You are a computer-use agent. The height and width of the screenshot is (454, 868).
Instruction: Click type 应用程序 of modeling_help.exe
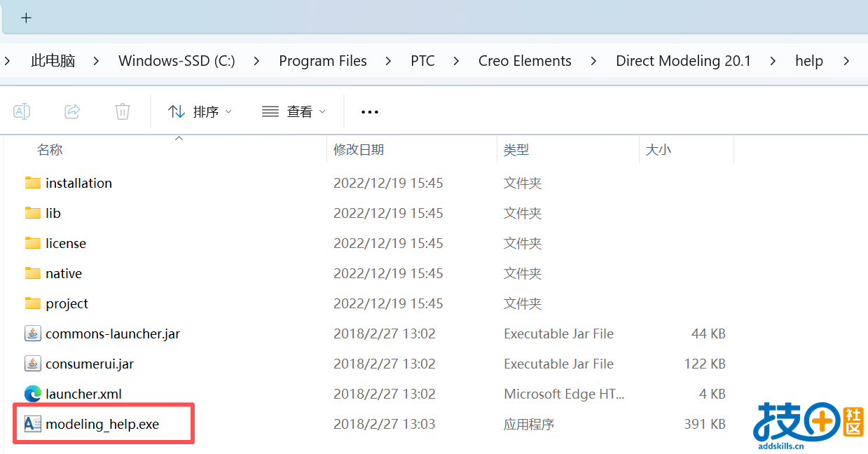point(529,424)
